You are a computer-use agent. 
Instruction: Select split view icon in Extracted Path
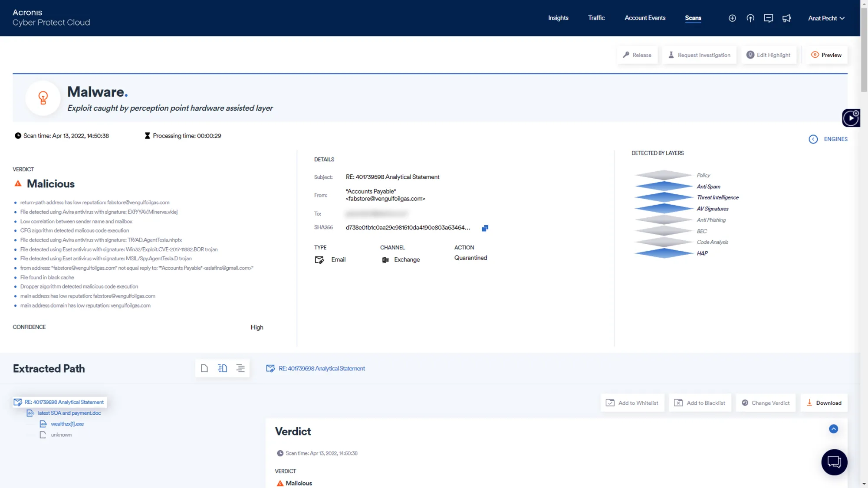pyautogui.click(x=222, y=368)
